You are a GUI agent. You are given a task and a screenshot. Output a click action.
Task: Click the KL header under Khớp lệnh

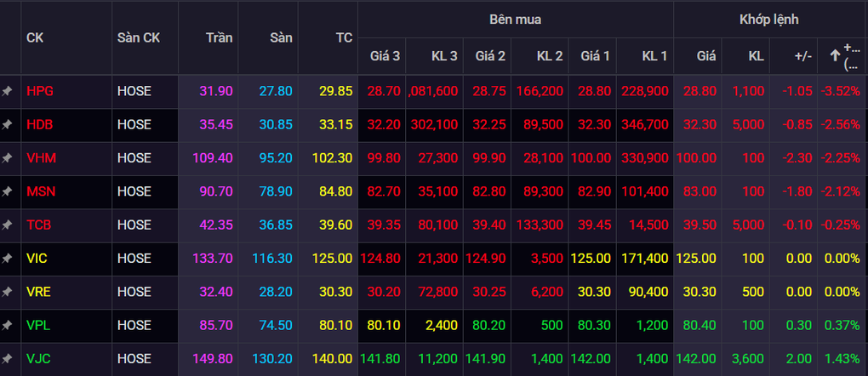(757, 56)
